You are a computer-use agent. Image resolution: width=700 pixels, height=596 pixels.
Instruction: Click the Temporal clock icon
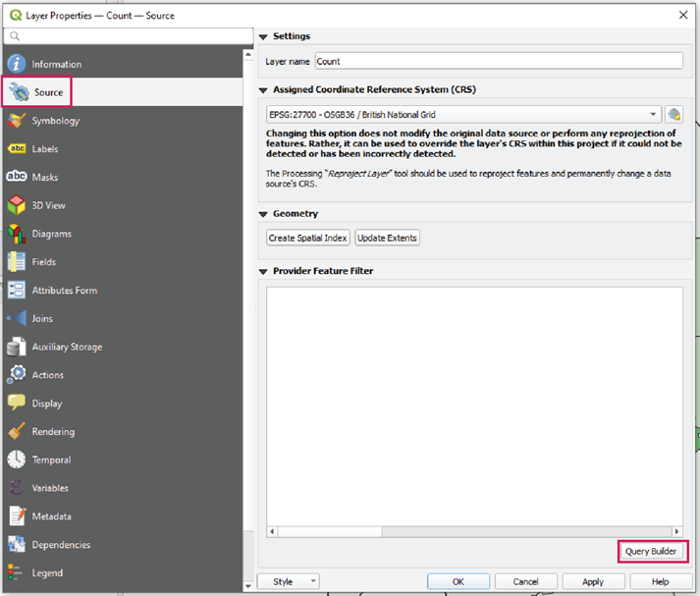click(x=17, y=460)
